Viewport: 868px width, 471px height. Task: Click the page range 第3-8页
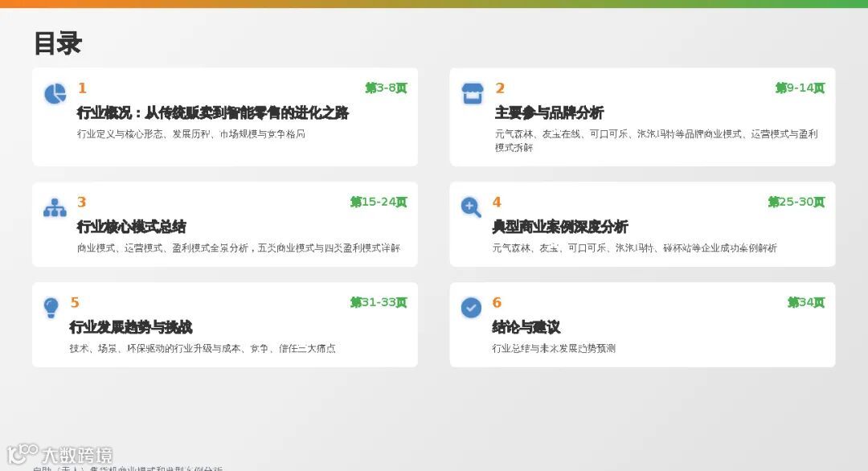click(387, 88)
